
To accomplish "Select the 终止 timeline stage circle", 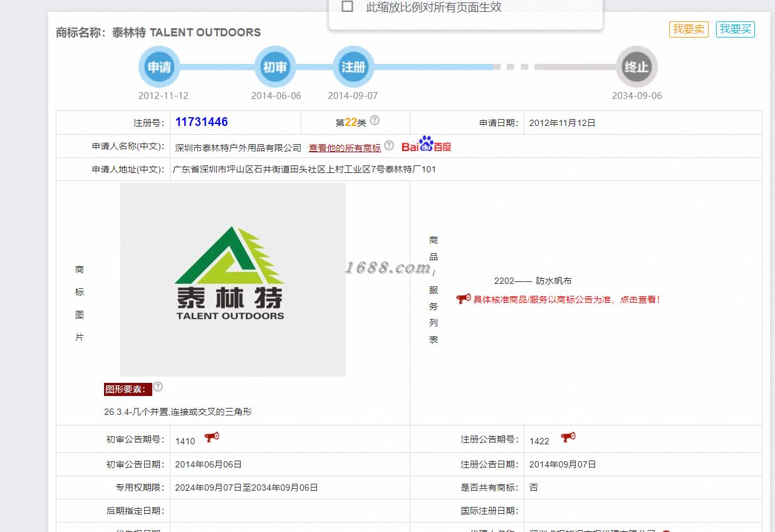I will (x=637, y=66).
